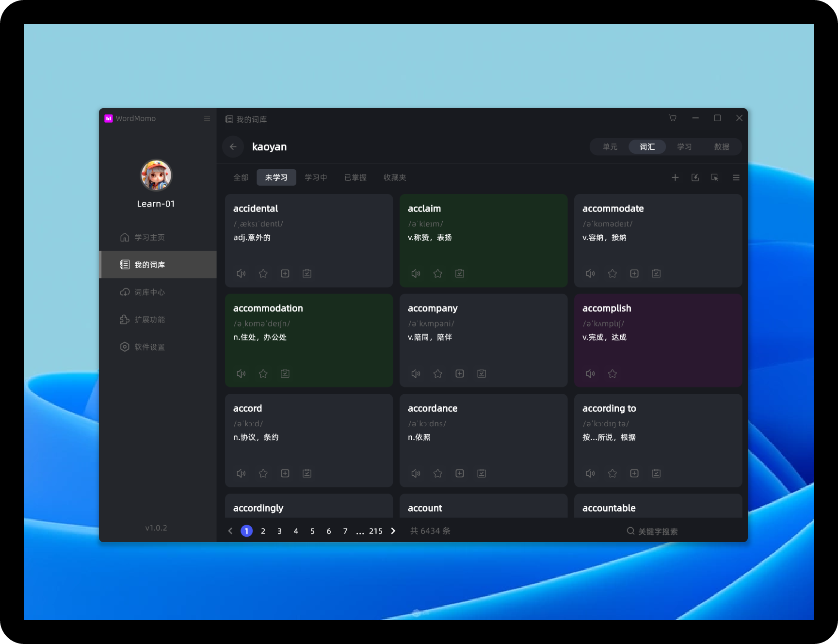Click the clipboard-check icon on accompany card
Viewport: 838px width, 644px height.
[x=482, y=373]
